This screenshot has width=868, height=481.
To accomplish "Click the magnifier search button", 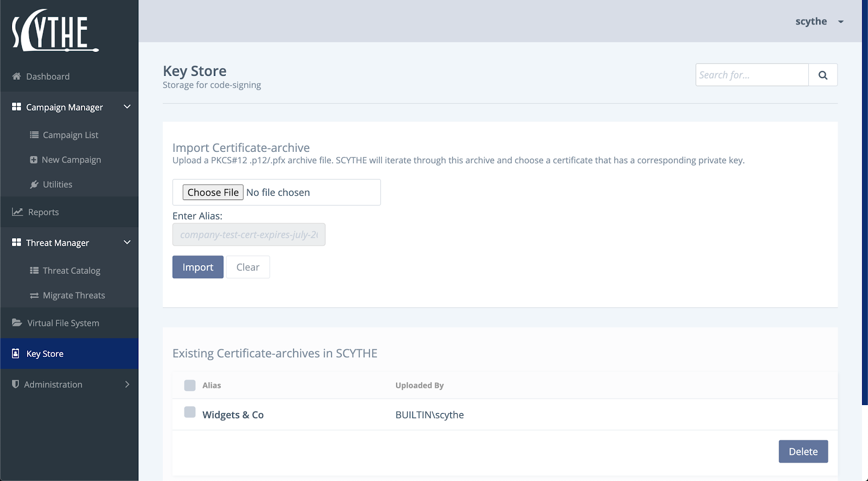I will (x=823, y=75).
